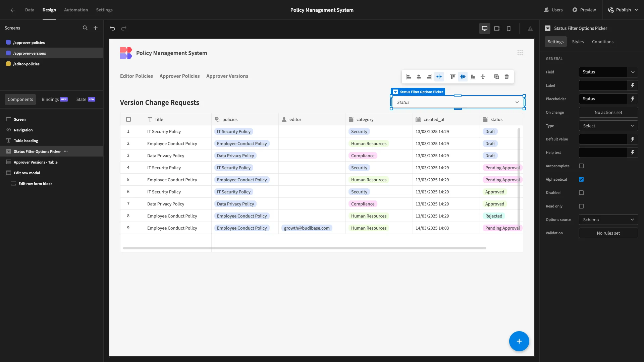644x362 pixels.
Task: Click the lightning binding icon beside Placeholder
Action: coord(633,99)
